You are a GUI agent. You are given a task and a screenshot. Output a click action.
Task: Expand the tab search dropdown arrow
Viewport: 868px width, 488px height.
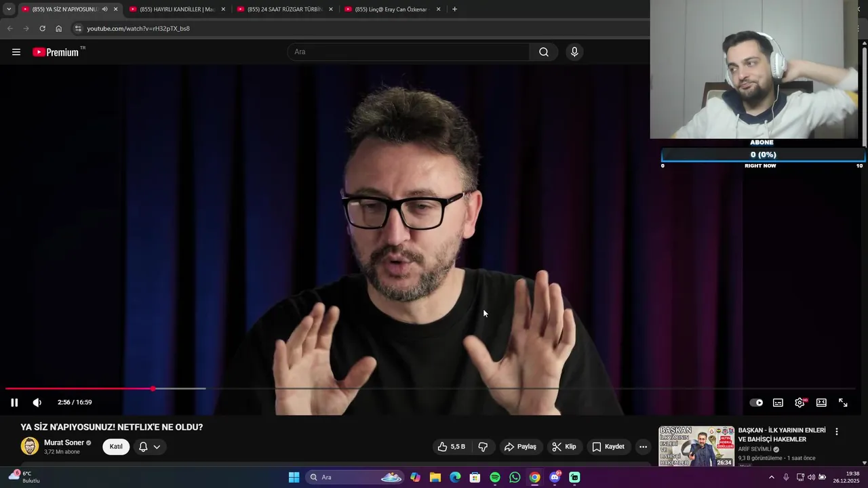8,9
